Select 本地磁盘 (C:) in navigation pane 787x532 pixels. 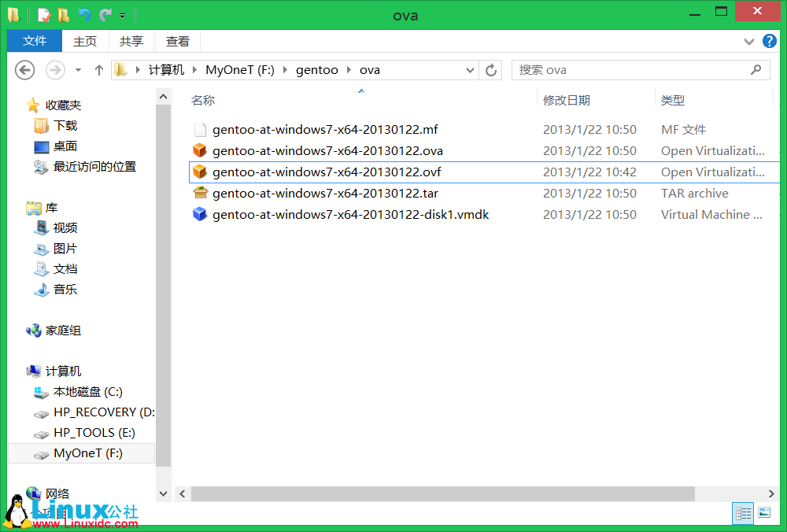pos(87,392)
